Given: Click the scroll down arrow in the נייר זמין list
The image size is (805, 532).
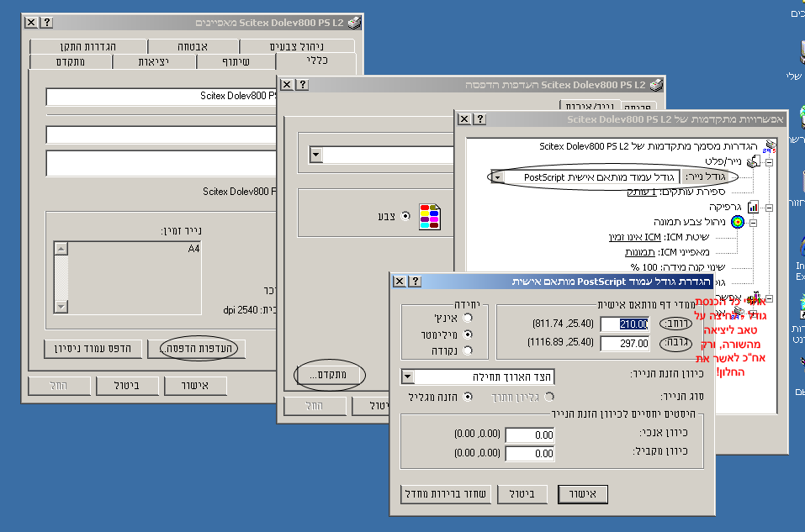Looking at the screenshot, I should click(61, 306).
